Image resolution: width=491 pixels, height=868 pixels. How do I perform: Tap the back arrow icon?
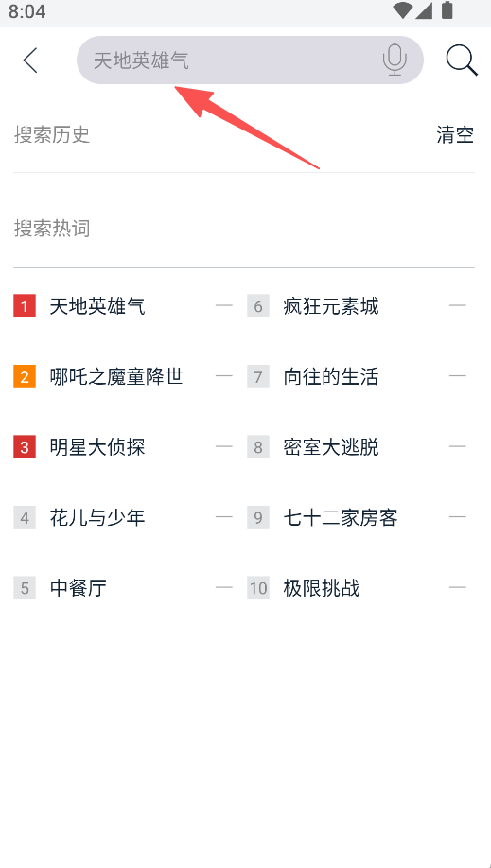pos(30,60)
